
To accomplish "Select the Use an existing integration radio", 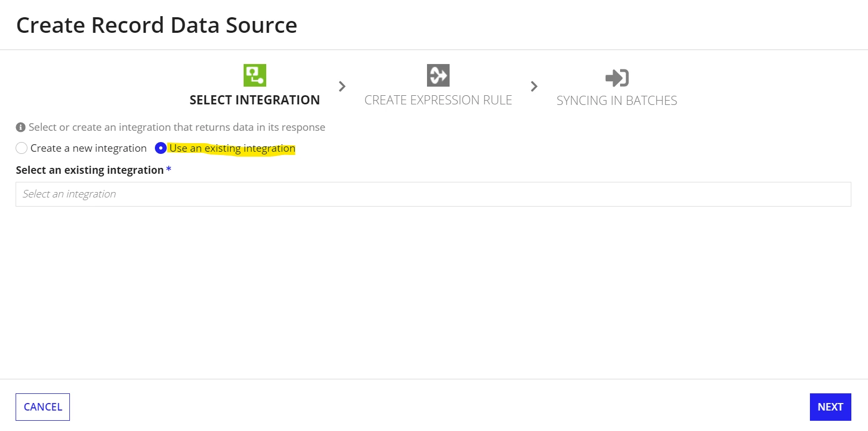I will click(x=160, y=148).
